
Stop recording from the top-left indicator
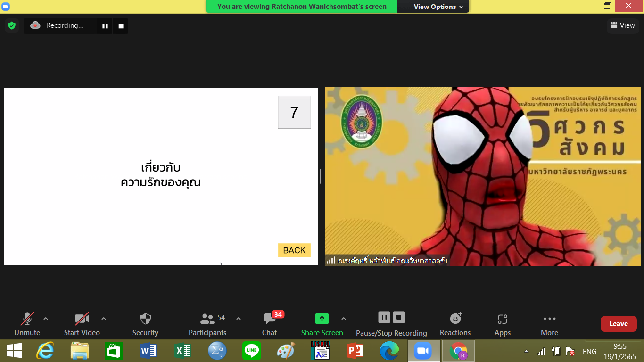point(121,26)
